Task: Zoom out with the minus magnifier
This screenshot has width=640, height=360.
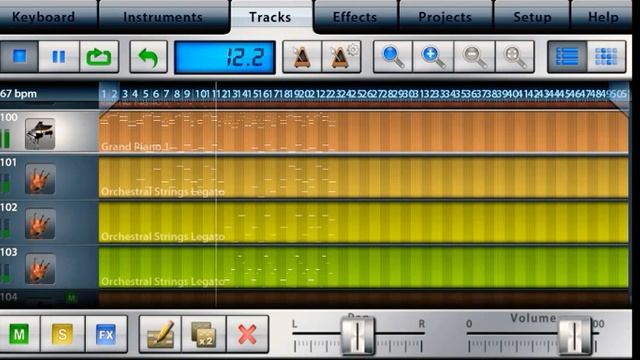Action: coord(474,57)
